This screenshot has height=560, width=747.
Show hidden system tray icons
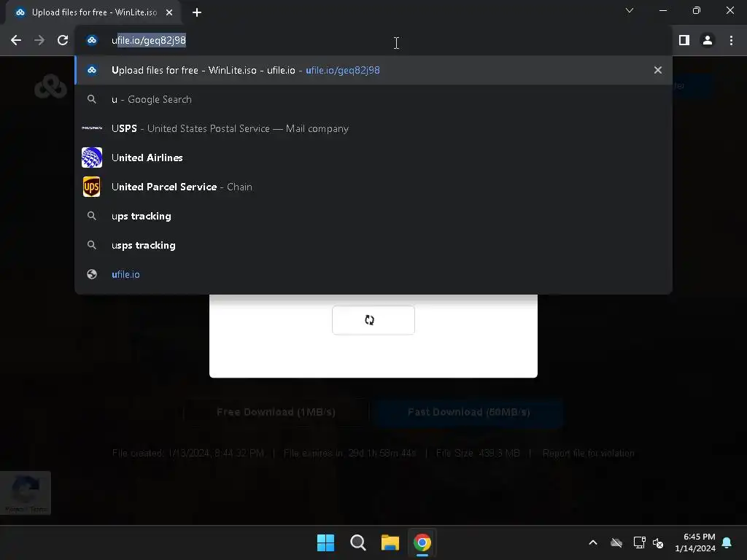point(593,542)
